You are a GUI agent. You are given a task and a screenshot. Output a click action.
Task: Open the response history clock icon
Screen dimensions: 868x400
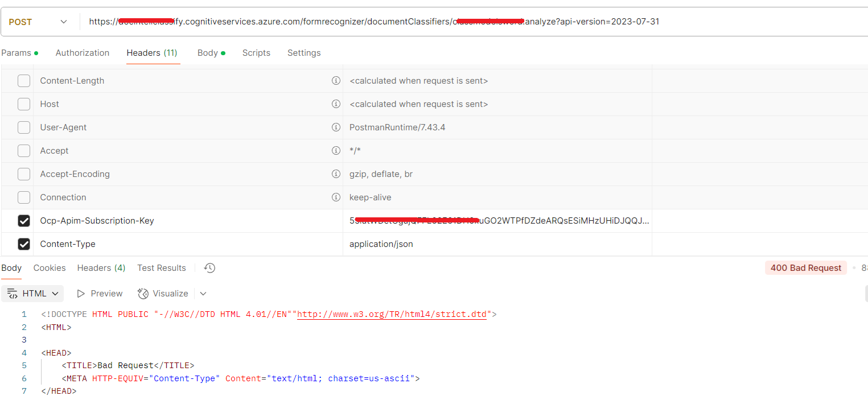pos(208,267)
